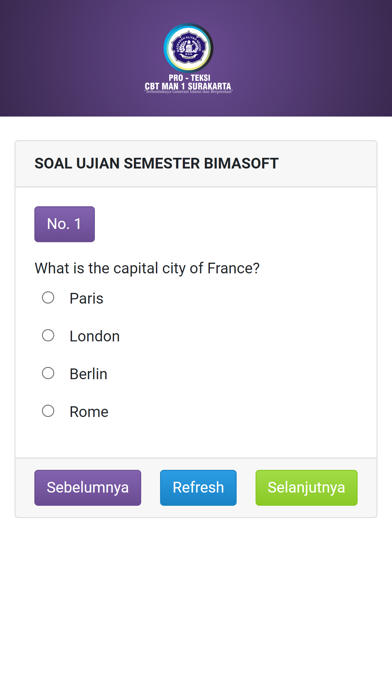
Task: Click the Rome answer label
Action: (89, 411)
